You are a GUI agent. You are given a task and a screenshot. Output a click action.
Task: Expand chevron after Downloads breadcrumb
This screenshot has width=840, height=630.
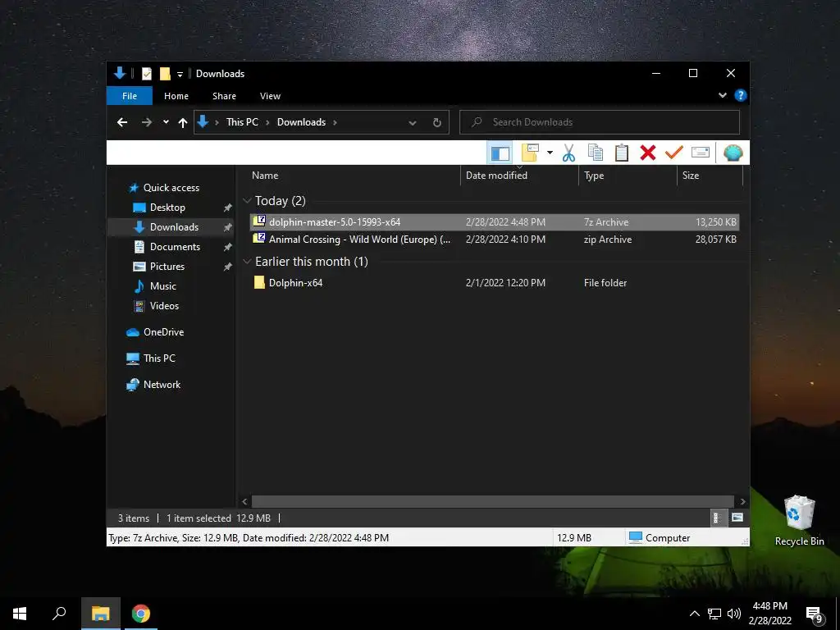[335, 123]
